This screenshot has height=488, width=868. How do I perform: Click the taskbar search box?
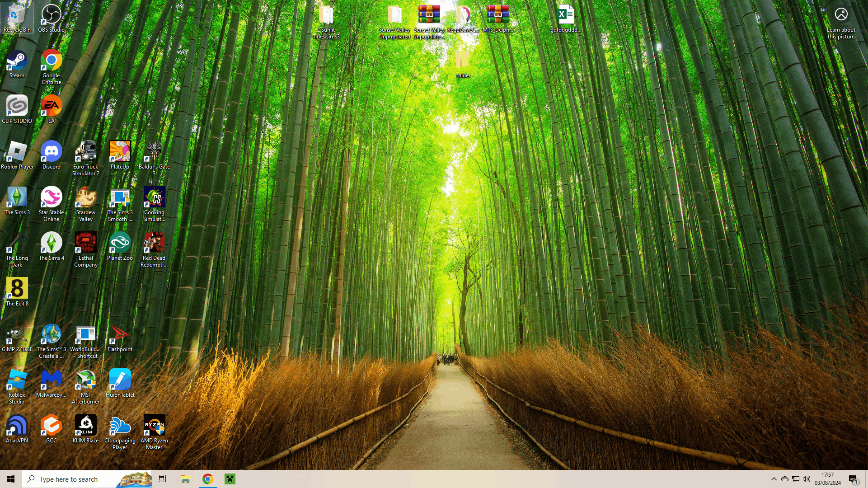[72, 479]
